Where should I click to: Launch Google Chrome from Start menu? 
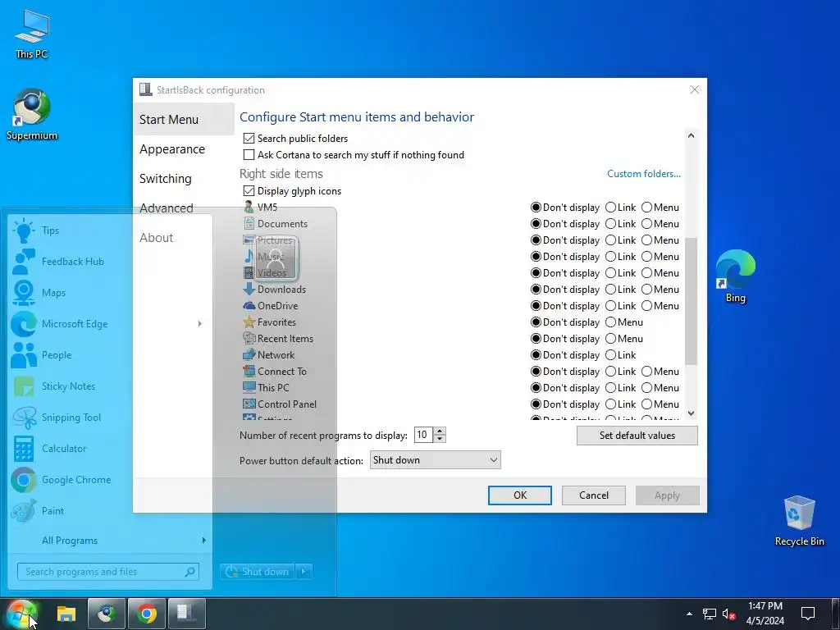[109, 479]
